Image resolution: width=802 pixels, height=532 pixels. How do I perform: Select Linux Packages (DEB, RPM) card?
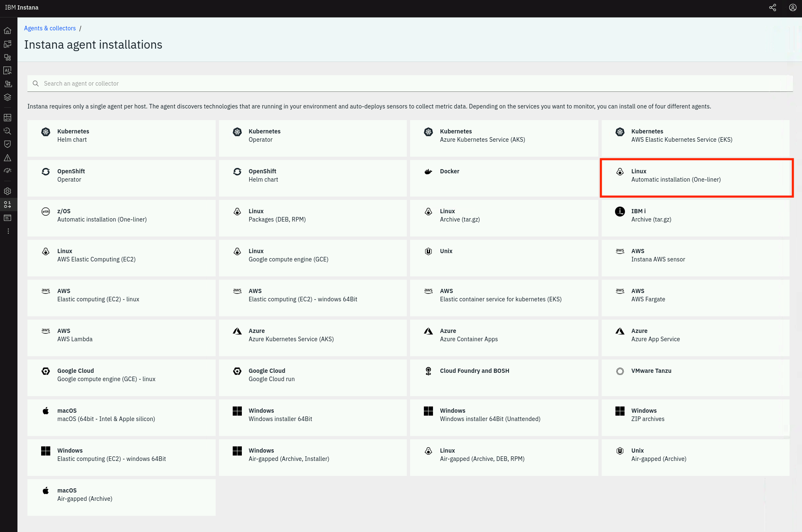(x=313, y=218)
